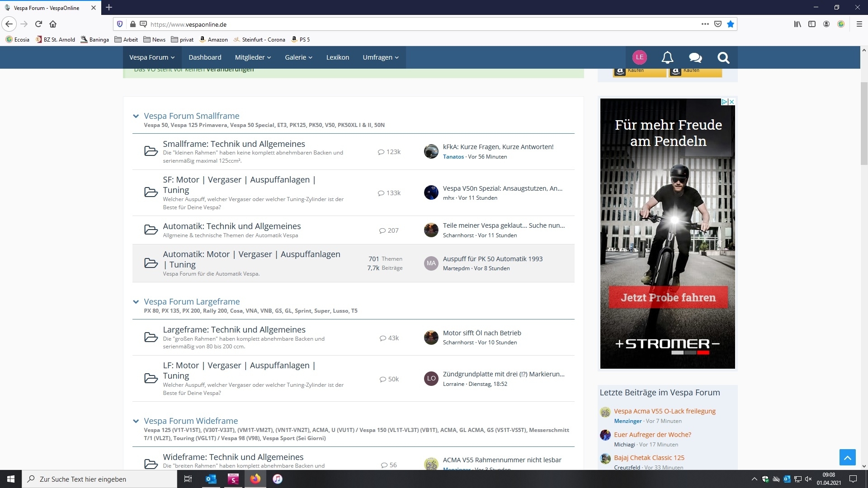Open thread 'Motor sifft Öl nach Betrieb'
This screenshot has height=488, width=868.
pos(481,333)
